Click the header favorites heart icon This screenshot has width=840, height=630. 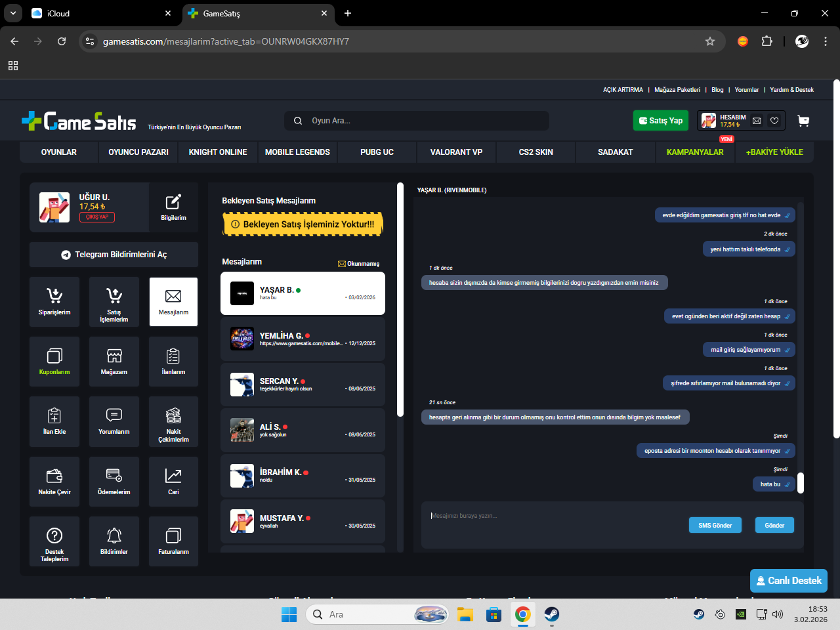774,121
